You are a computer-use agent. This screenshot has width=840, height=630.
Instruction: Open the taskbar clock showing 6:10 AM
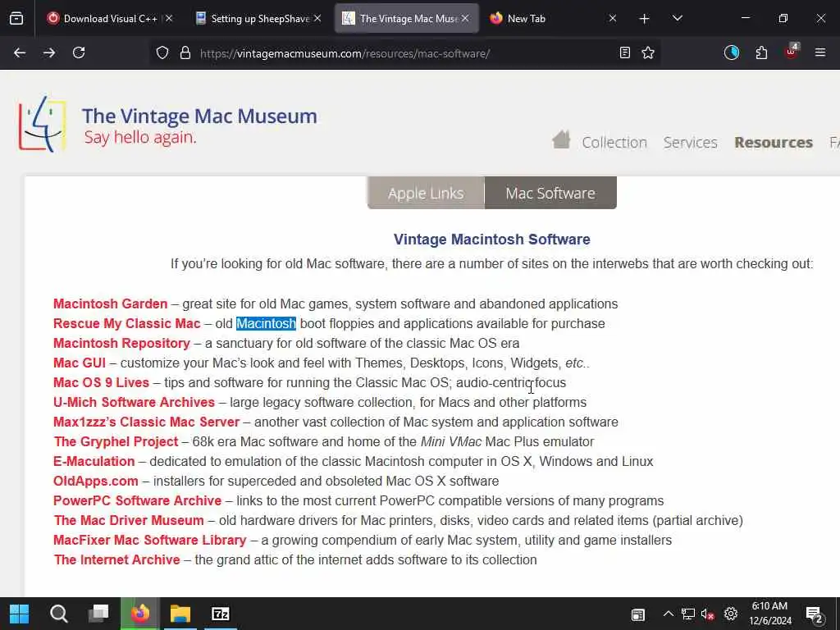[769, 614]
